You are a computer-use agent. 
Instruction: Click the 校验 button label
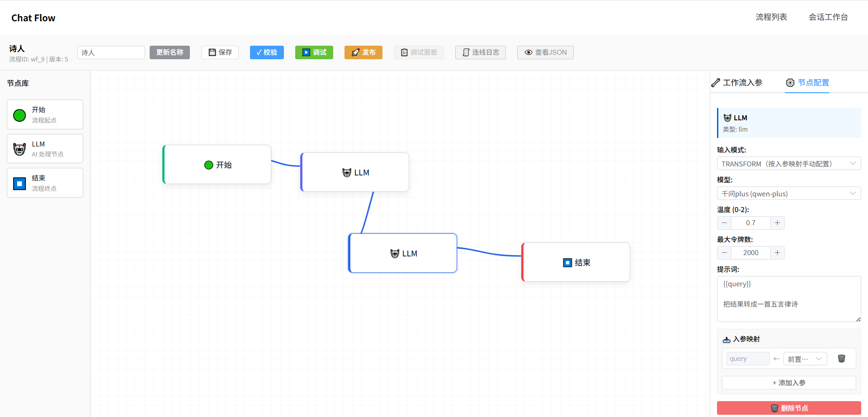[x=270, y=52]
